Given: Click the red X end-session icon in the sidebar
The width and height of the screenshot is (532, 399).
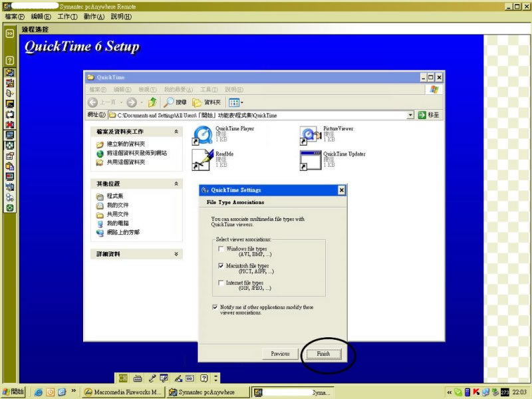Looking at the screenshot, I should click(x=10, y=124).
